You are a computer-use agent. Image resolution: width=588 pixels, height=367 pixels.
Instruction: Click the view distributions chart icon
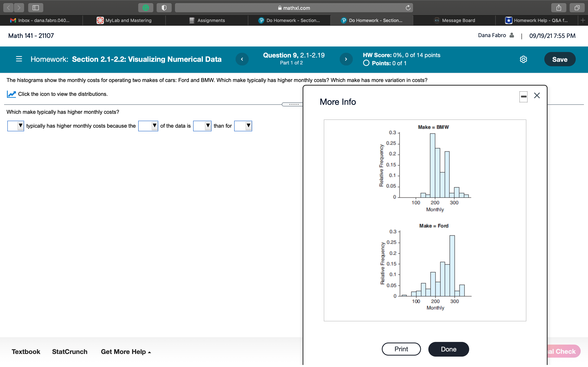click(x=11, y=94)
